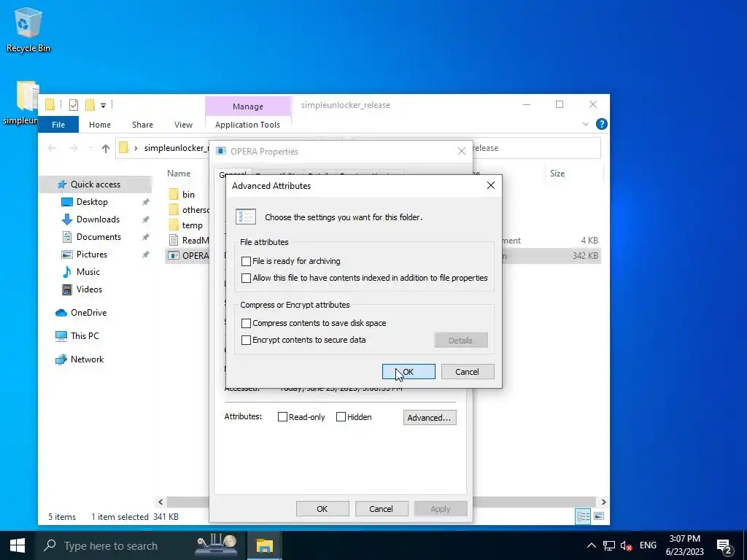
Task: Open the File menu tab
Action: (58, 125)
